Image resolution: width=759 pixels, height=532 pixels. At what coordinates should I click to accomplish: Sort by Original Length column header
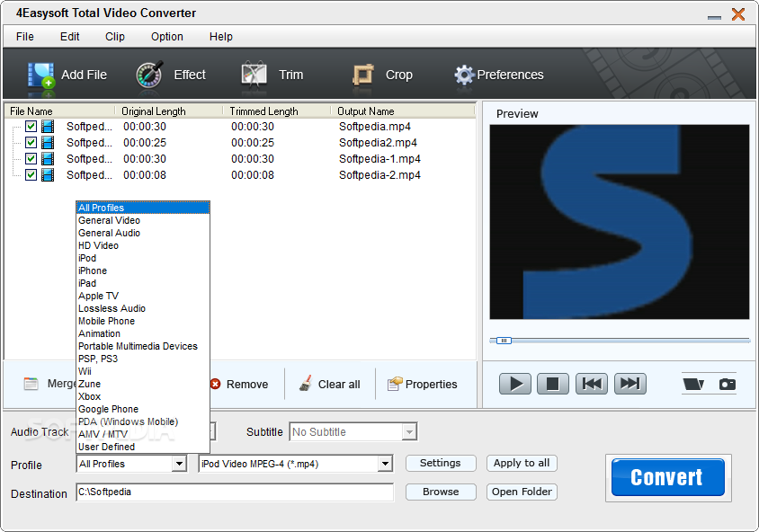[168, 111]
